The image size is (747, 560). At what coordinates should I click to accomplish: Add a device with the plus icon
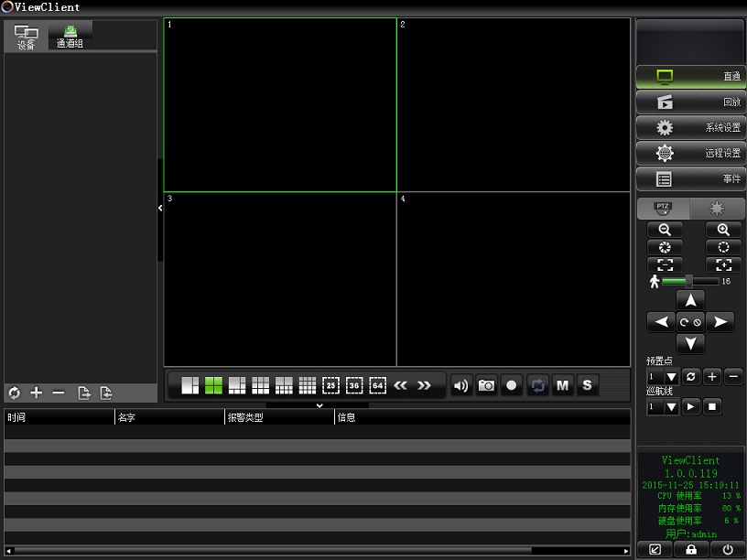click(x=37, y=393)
